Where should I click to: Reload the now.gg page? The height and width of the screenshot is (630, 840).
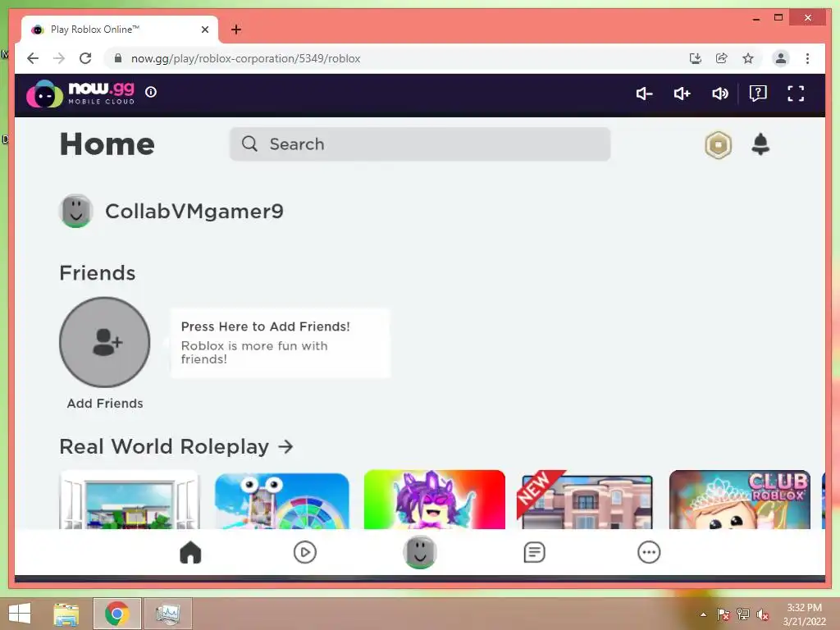[85, 58]
